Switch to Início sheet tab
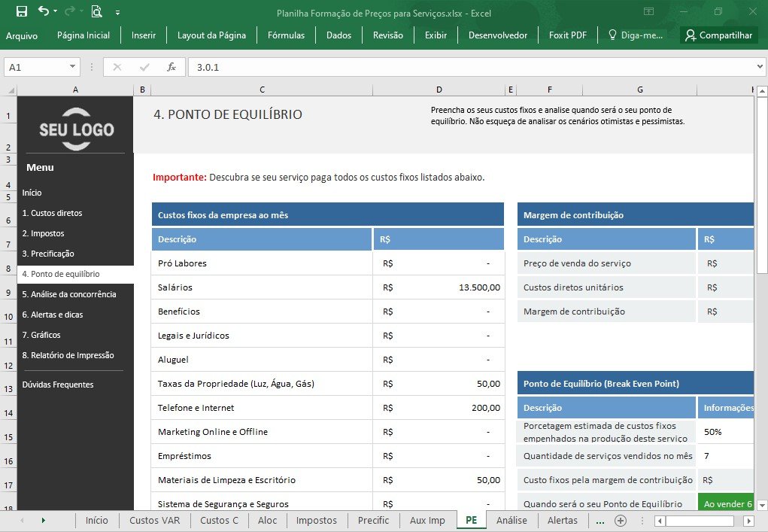Viewport: 768px width, 532px height. 96,520
